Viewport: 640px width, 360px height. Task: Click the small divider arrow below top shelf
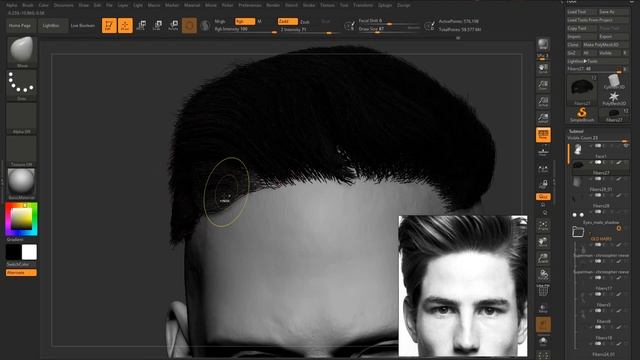[458, 38]
